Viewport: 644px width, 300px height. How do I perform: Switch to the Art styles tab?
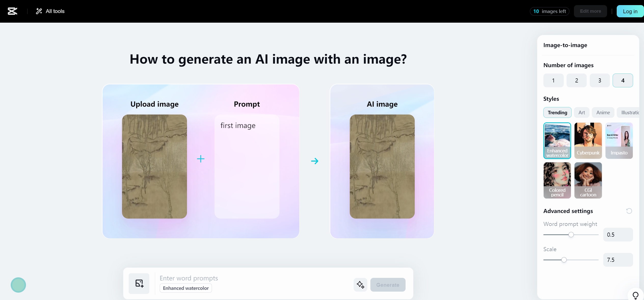581,112
